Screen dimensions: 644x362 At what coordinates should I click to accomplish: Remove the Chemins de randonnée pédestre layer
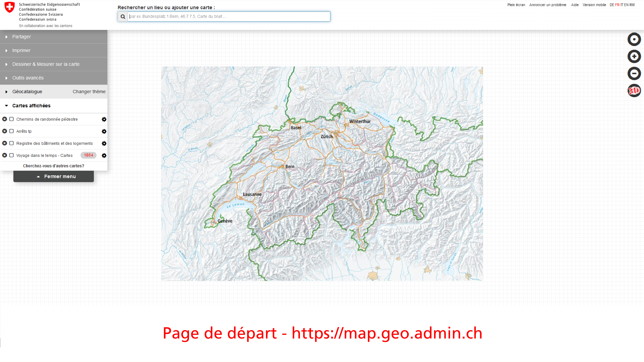pyautogui.click(x=5, y=119)
